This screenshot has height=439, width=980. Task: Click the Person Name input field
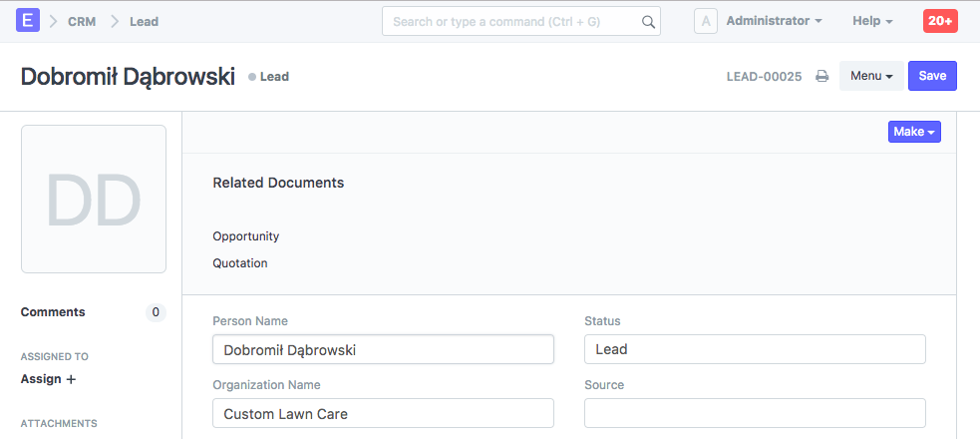[x=383, y=350]
